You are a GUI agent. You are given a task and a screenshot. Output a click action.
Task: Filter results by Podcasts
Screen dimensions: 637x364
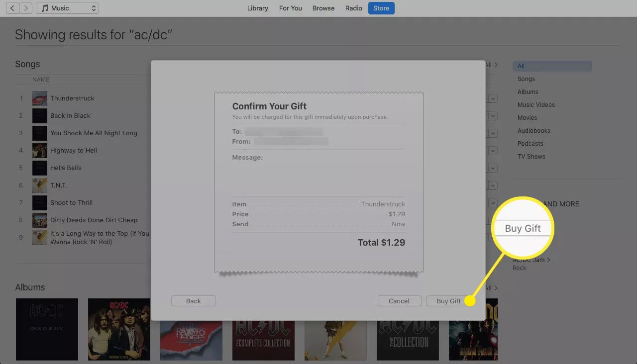pyautogui.click(x=530, y=143)
